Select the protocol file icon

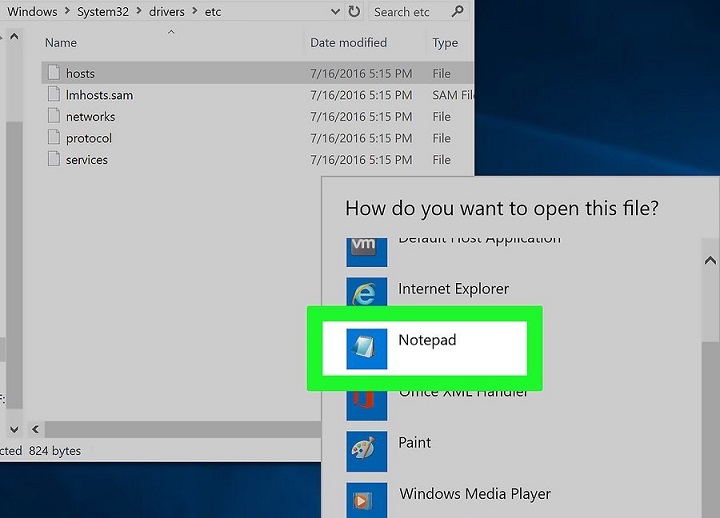click(54, 137)
